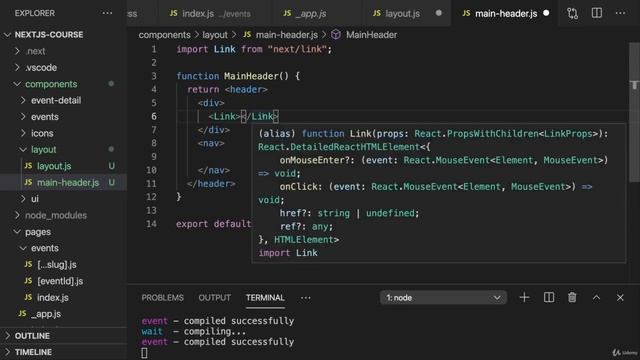
Task: Click "wait - compiling..." terminal line
Action: 193,331
